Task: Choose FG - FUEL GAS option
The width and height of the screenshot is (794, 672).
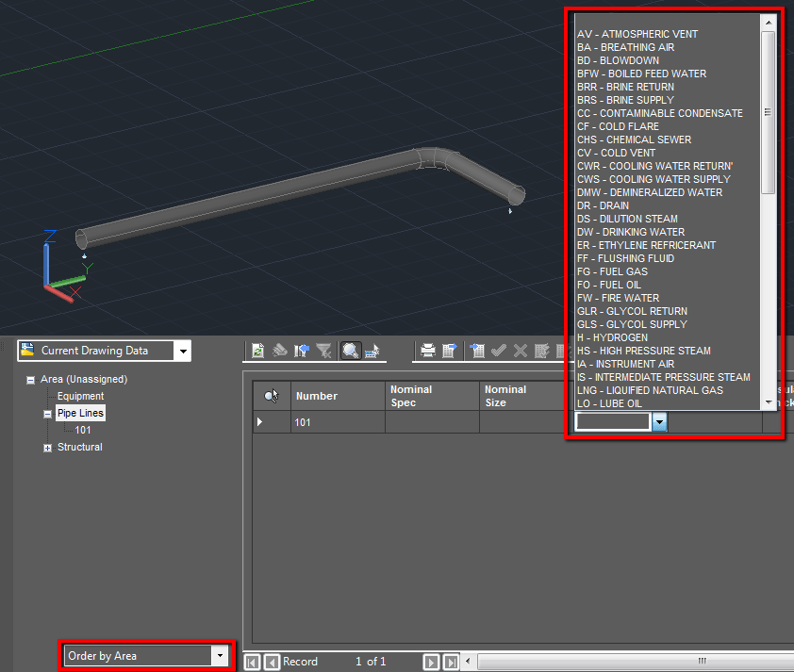Action: pyautogui.click(x=612, y=271)
